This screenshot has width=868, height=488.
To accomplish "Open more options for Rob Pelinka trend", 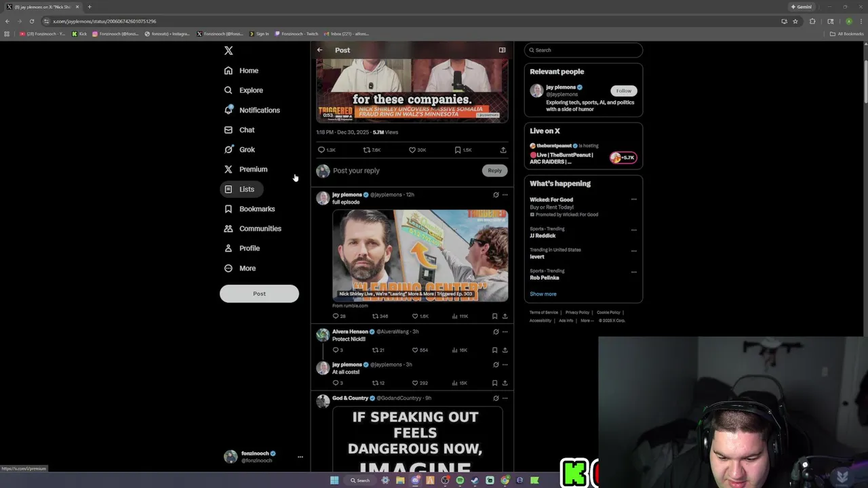I will (634, 272).
